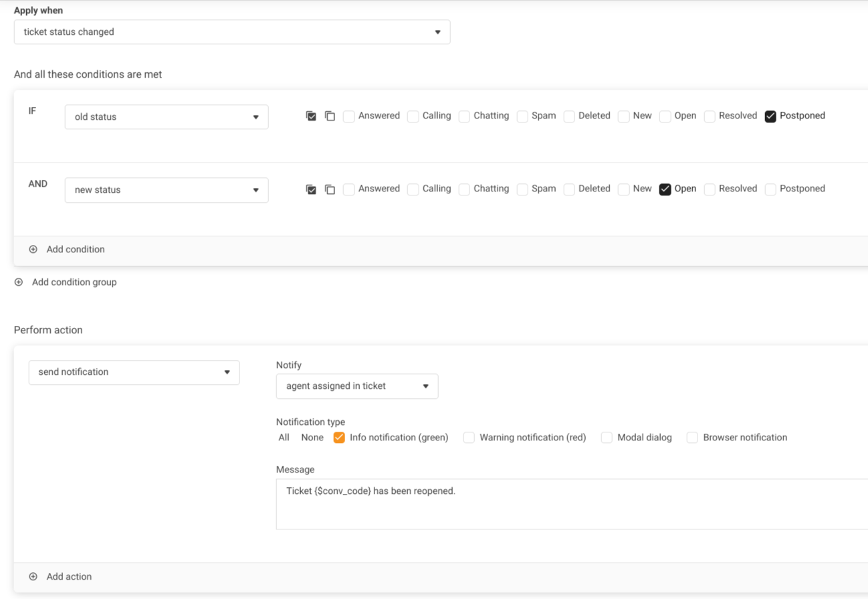The width and height of the screenshot is (868, 599).
Task: Enable Browser notification checkbox
Action: [x=692, y=438]
